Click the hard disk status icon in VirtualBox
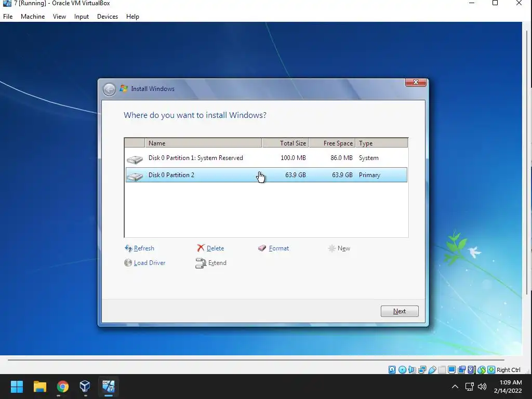The height and width of the screenshot is (399, 532). (x=392, y=370)
